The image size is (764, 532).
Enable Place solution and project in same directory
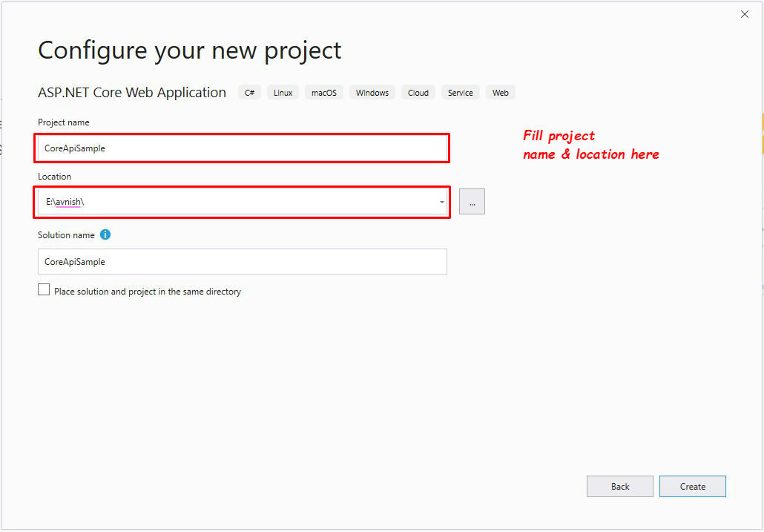[x=44, y=290]
